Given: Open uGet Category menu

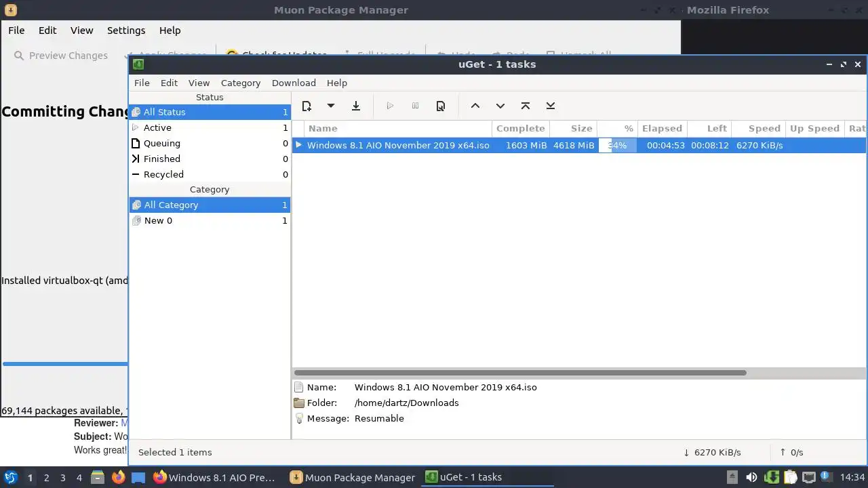Looking at the screenshot, I should tap(241, 83).
